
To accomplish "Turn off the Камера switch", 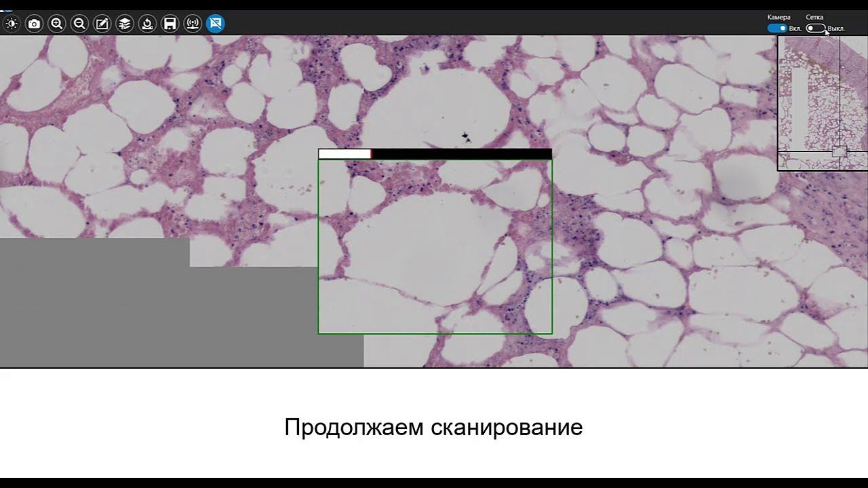I will click(x=777, y=28).
